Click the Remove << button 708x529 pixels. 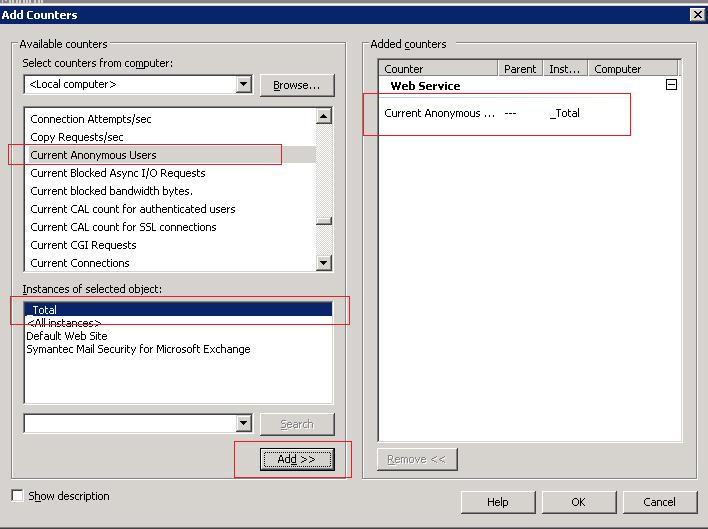[417, 459]
